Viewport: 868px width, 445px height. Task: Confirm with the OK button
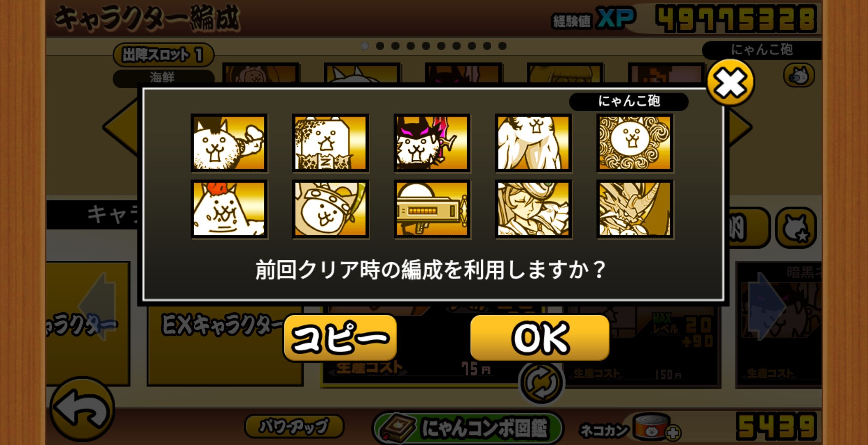[x=540, y=337]
